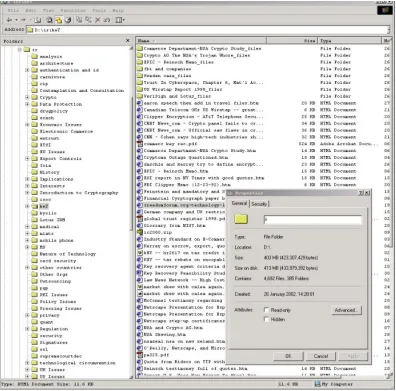Select 'Contemplation and Consultation' folder in tree
The height and width of the screenshot is (391, 396).
coord(81,90)
